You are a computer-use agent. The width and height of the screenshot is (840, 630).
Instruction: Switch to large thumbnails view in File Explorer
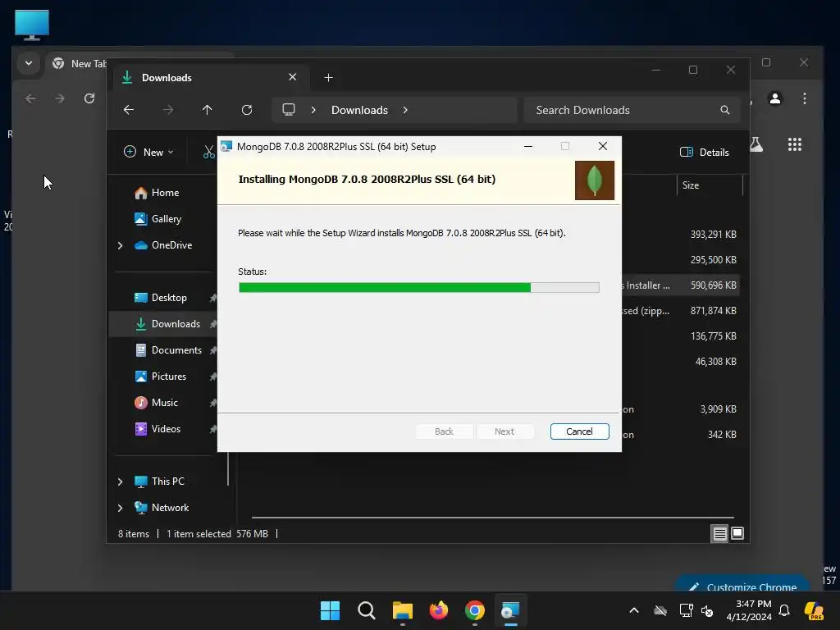point(737,533)
